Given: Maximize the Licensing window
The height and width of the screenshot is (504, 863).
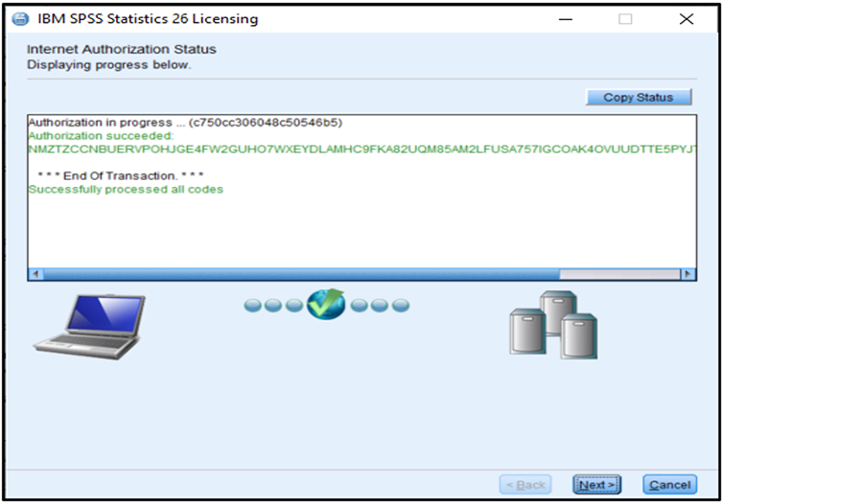Looking at the screenshot, I should [625, 19].
